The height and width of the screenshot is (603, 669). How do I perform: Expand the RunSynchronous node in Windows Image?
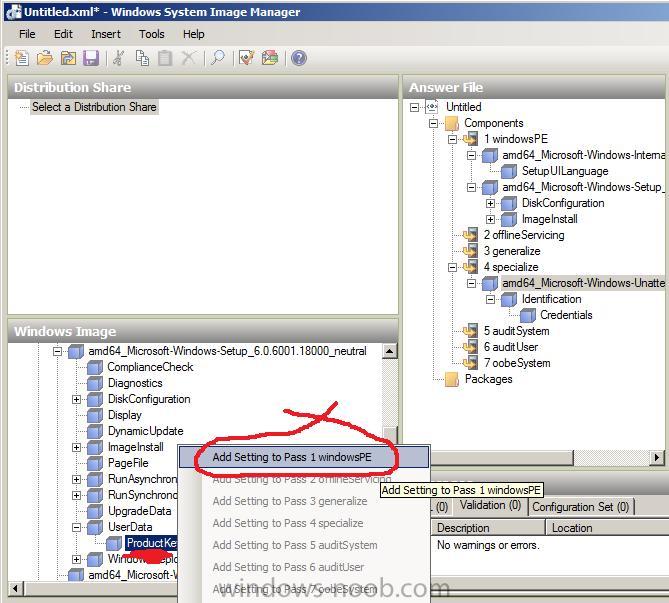click(x=76, y=495)
